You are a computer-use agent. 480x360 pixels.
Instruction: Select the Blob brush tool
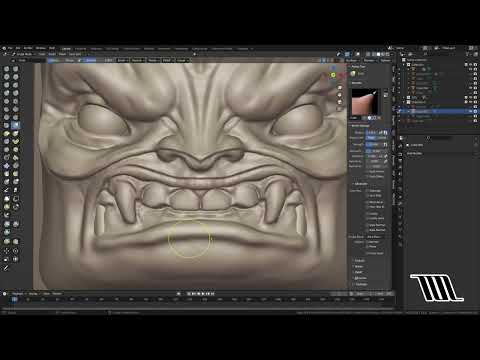pyautogui.click(x=16, y=93)
